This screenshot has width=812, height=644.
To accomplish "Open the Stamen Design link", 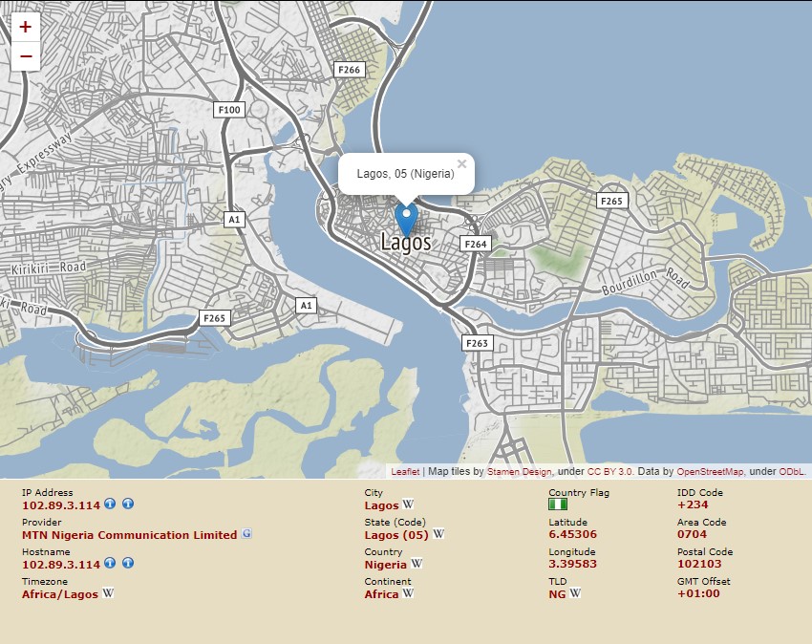I will pyautogui.click(x=520, y=472).
